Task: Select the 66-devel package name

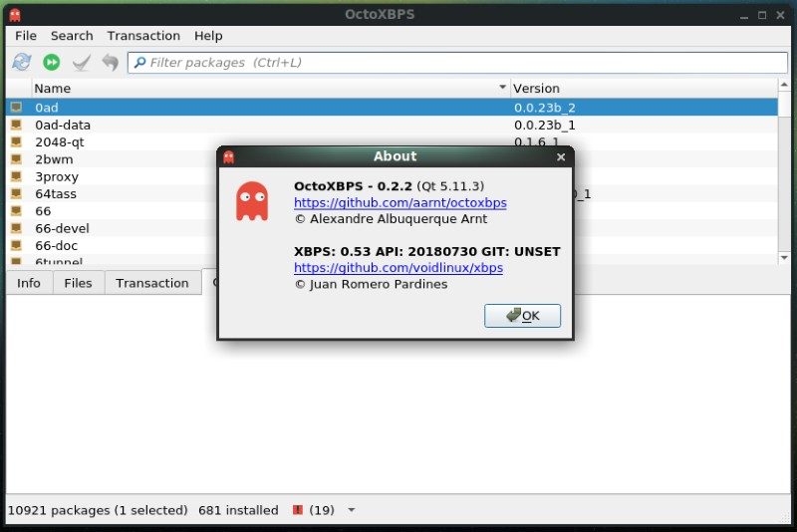Action: tap(62, 229)
